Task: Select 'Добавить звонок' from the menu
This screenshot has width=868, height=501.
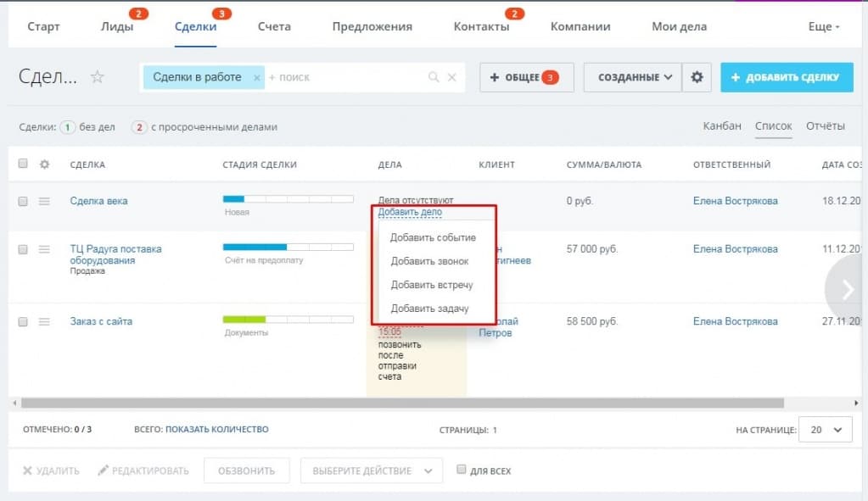Action: [x=429, y=261]
